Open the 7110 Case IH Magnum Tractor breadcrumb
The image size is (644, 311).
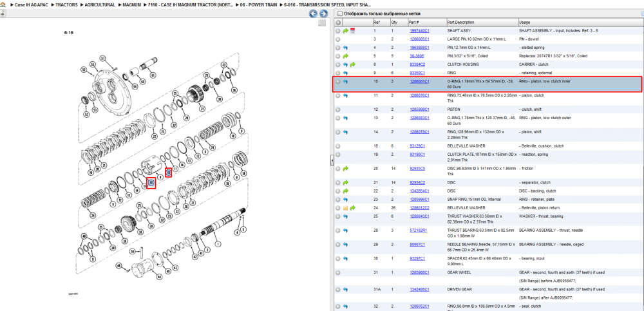pyautogui.click(x=192, y=5)
